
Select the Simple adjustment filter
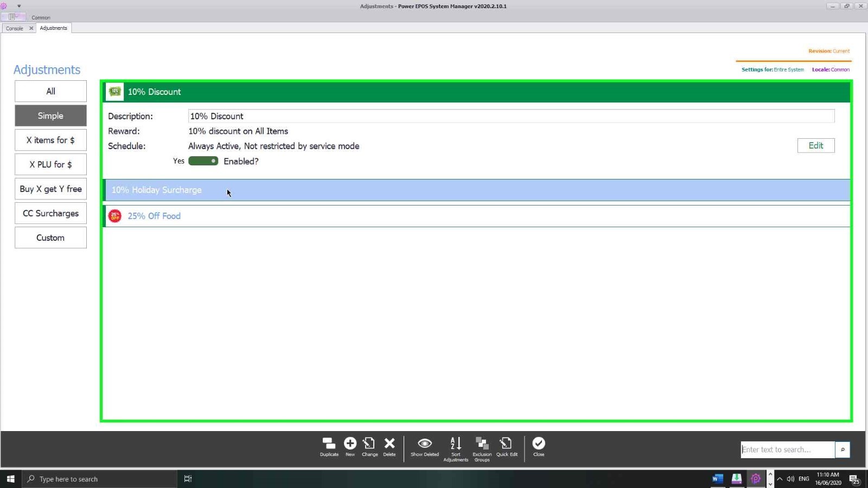point(50,115)
